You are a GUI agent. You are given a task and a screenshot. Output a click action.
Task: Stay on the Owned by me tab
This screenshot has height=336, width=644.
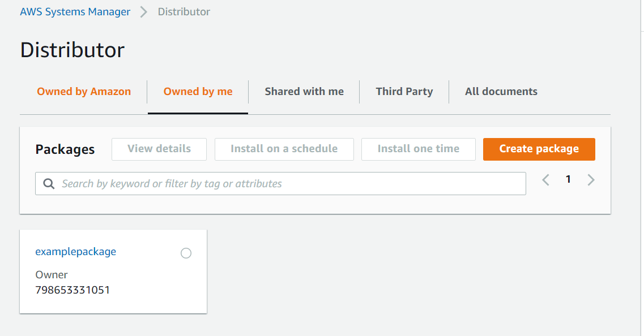[198, 91]
